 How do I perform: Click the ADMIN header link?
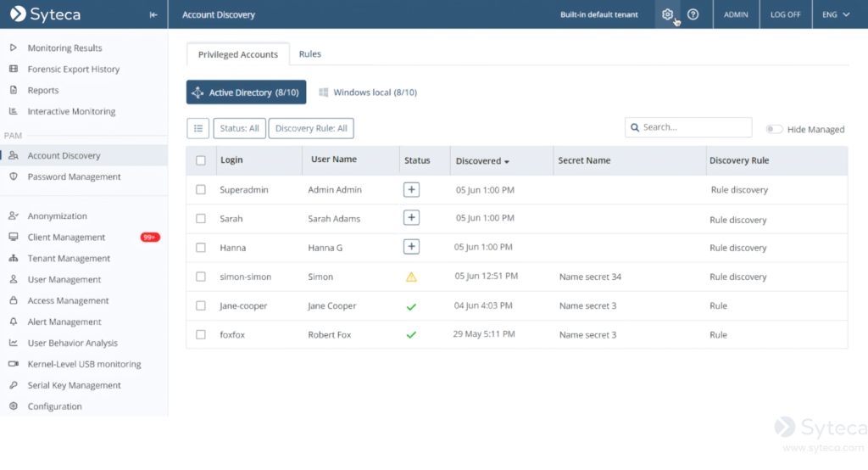736,14
